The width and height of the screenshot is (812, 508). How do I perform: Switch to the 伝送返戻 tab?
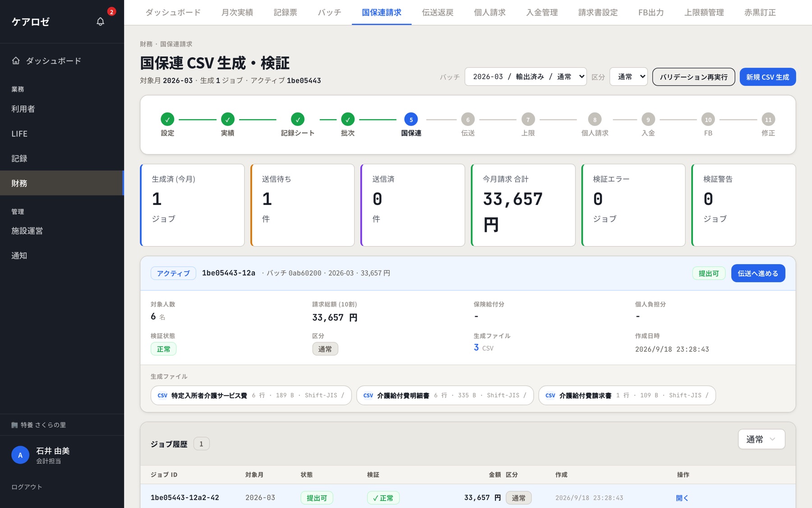point(438,13)
